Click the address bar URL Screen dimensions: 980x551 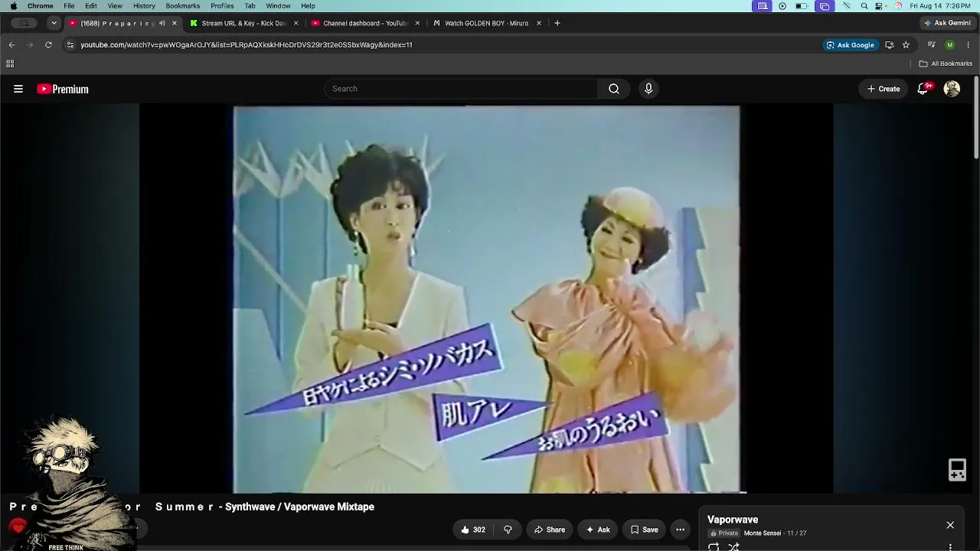pyautogui.click(x=247, y=45)
